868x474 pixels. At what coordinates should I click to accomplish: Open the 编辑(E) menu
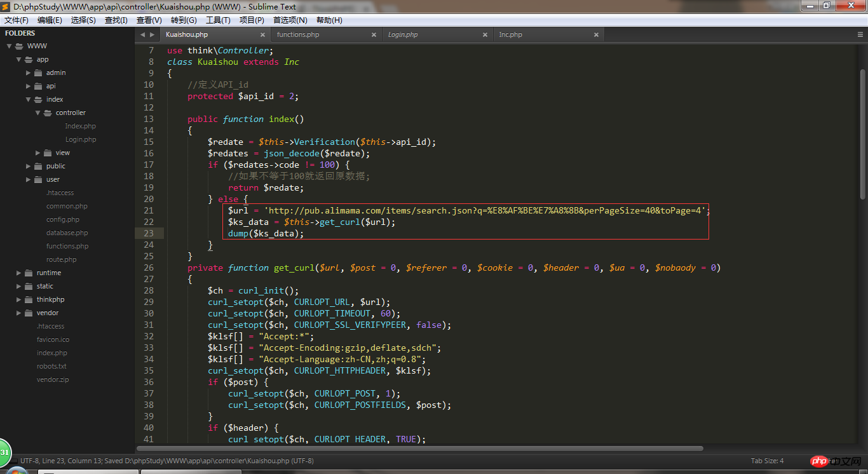(x=50, y=20)
